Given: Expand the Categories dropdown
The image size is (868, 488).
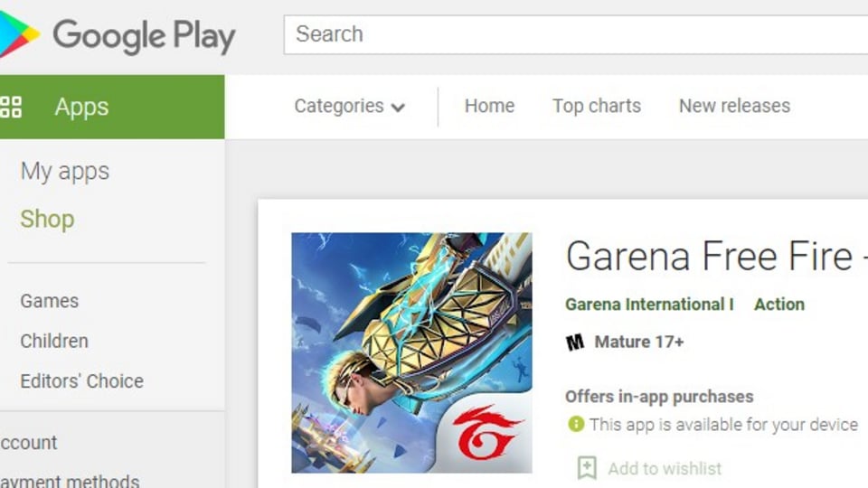Looking at the screenshot, I should click(x=350, y=107).
